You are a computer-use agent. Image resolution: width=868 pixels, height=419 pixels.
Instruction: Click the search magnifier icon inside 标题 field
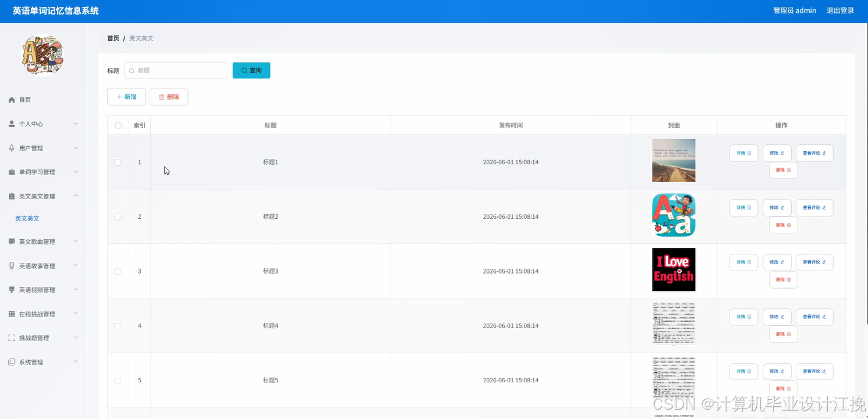[x=132, y=70]
